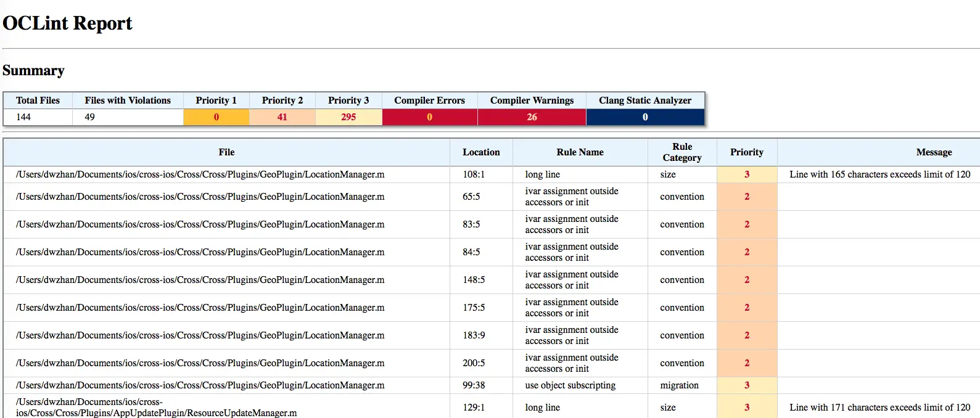Click the OCLint Report page heading
This screenshot has width=980, height=418.
(67, 23)
